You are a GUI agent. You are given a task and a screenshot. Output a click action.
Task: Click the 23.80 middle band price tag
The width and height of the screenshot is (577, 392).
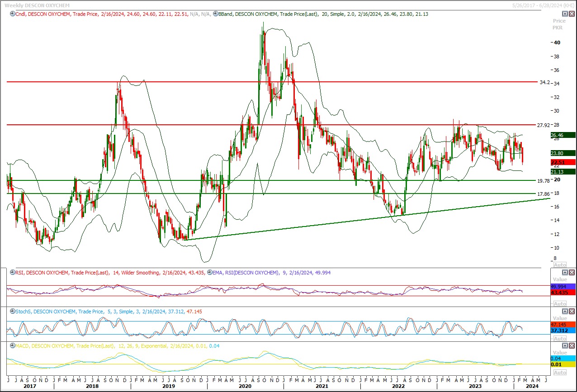563,153
